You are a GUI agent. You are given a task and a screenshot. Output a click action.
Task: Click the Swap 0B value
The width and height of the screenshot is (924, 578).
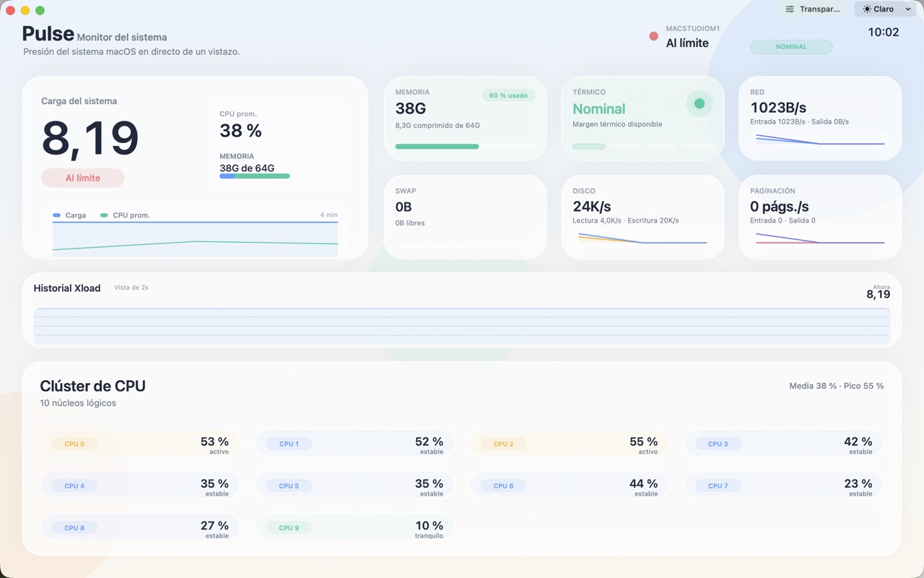[x=404, y=207]
